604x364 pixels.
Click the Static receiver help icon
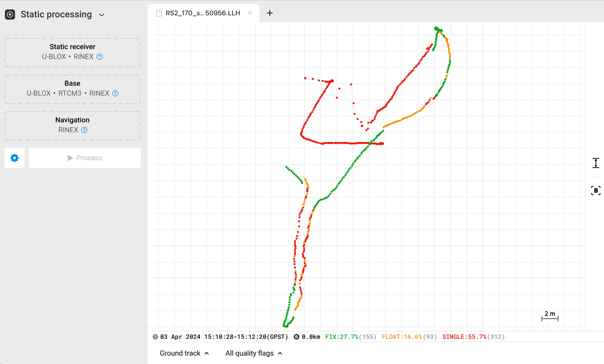coord(100,57)
